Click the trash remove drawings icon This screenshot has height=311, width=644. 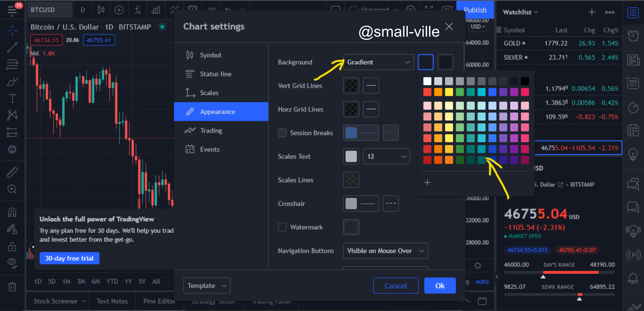12,287
